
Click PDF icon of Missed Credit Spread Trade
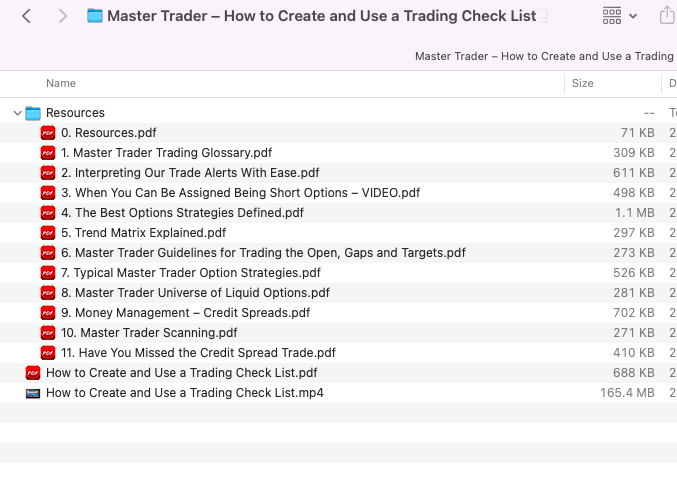click(x=48, y=353)
